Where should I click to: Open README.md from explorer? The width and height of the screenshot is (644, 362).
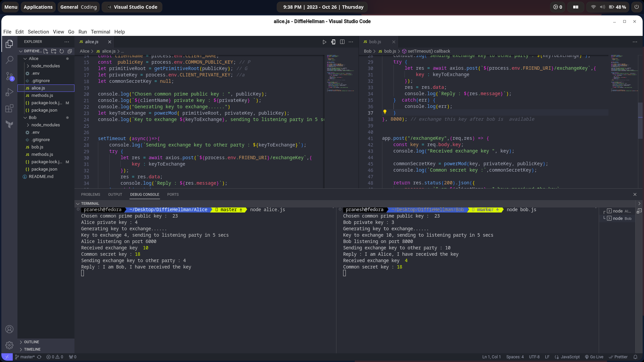tap(41, 177)
